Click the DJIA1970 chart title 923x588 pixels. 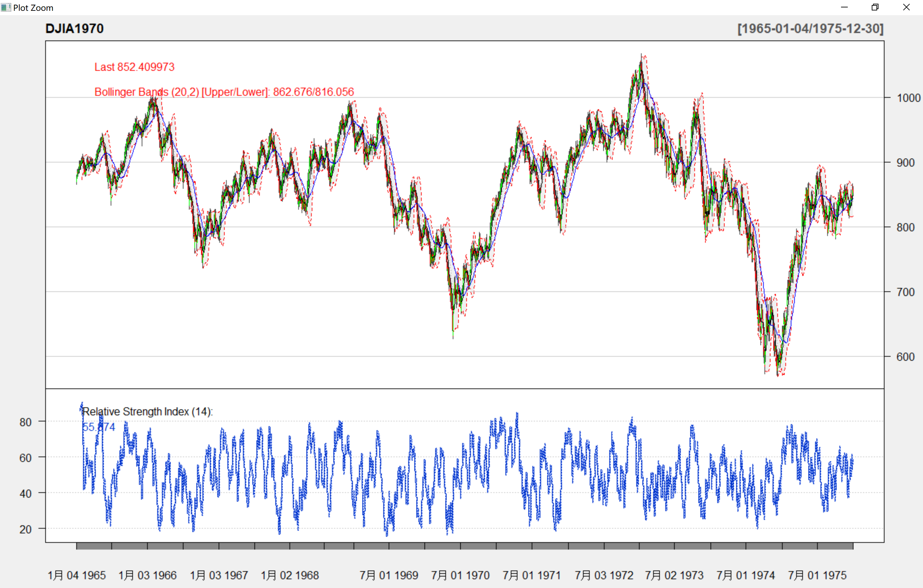coord(74,29)
